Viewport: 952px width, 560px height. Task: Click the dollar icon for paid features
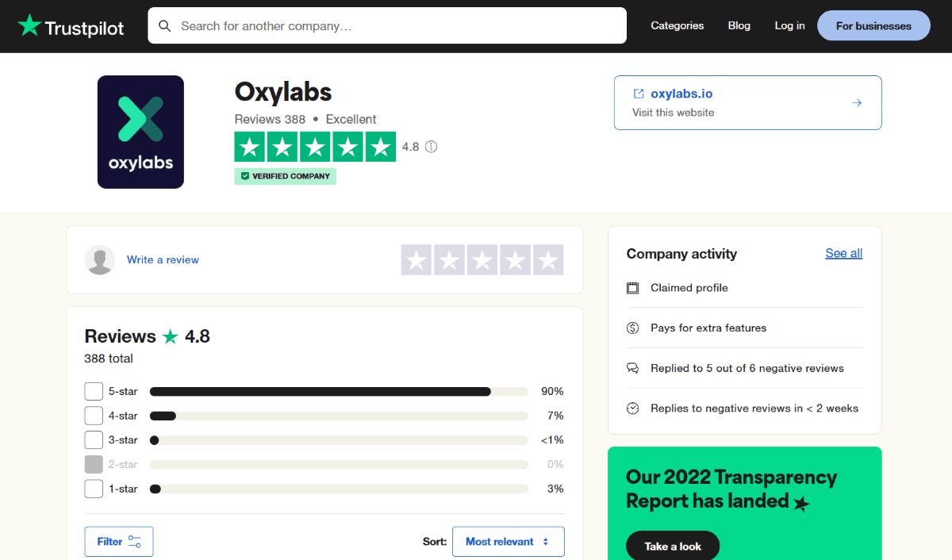632,328
